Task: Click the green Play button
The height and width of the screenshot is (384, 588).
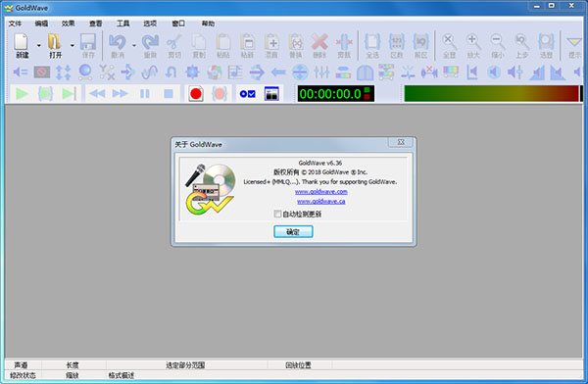Action: click(22, 94)
